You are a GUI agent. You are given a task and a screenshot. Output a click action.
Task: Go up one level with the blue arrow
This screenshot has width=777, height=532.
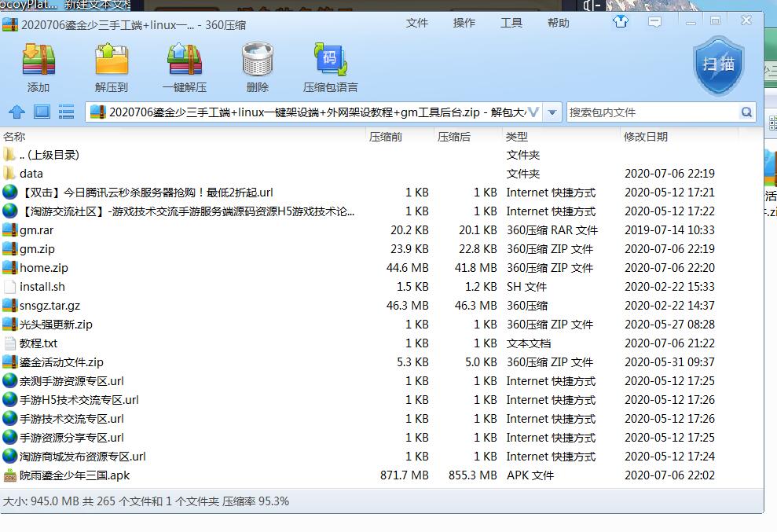pos(16,112)
